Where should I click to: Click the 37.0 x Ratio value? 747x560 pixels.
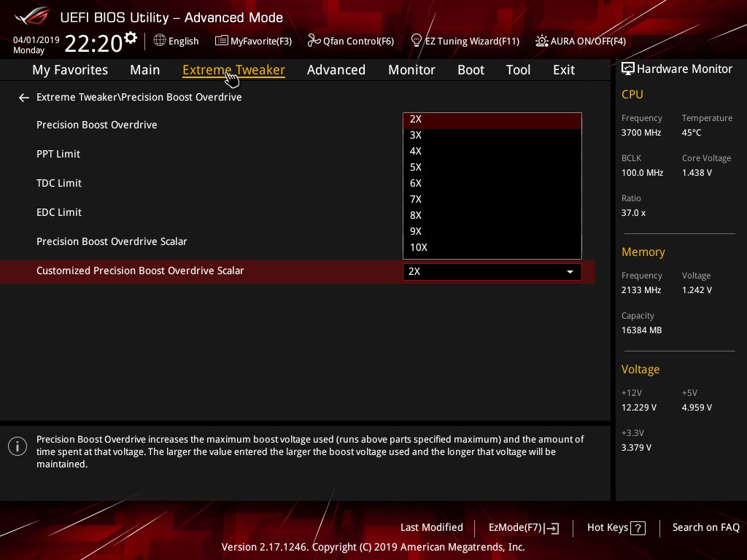point(634,213)
